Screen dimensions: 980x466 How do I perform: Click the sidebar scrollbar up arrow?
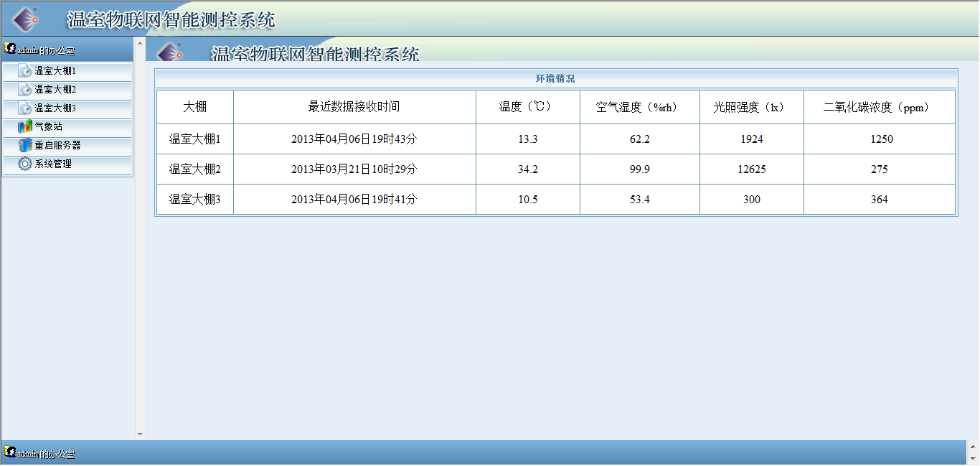point(140,42)
